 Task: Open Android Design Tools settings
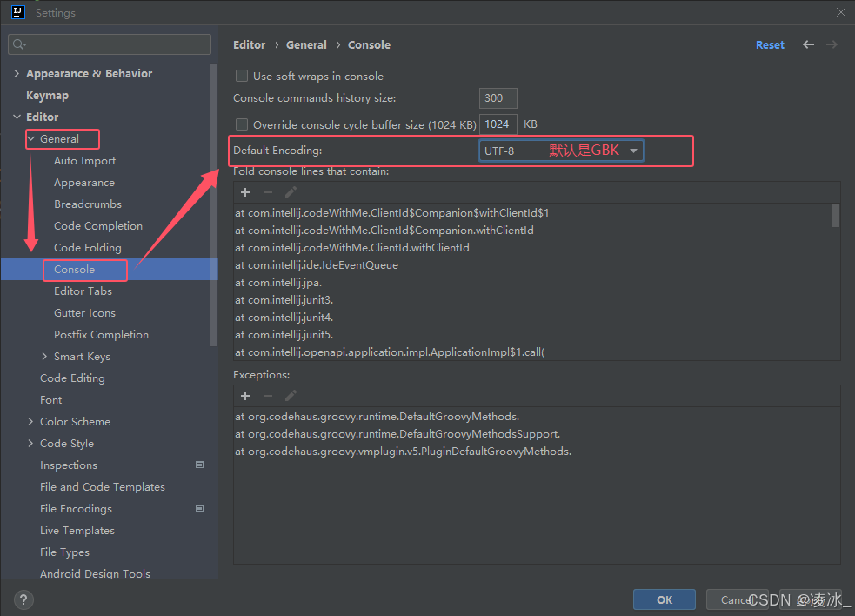95,573
